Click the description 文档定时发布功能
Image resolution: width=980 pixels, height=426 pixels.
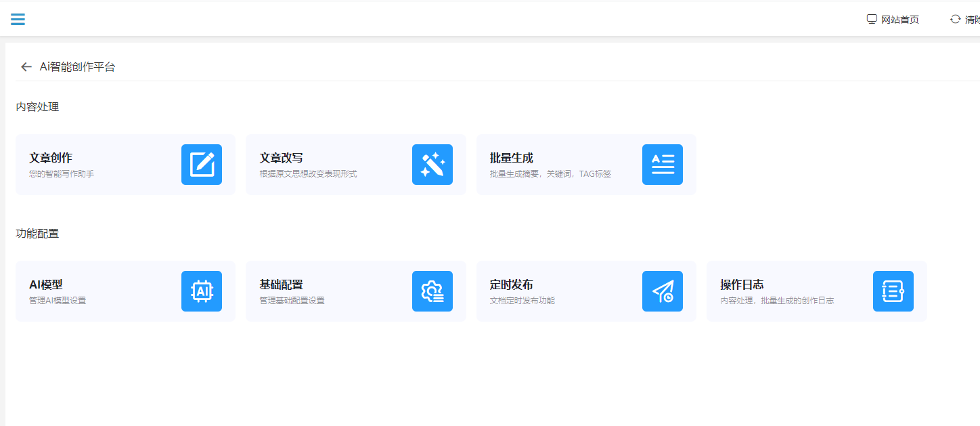tap(522, 301)
